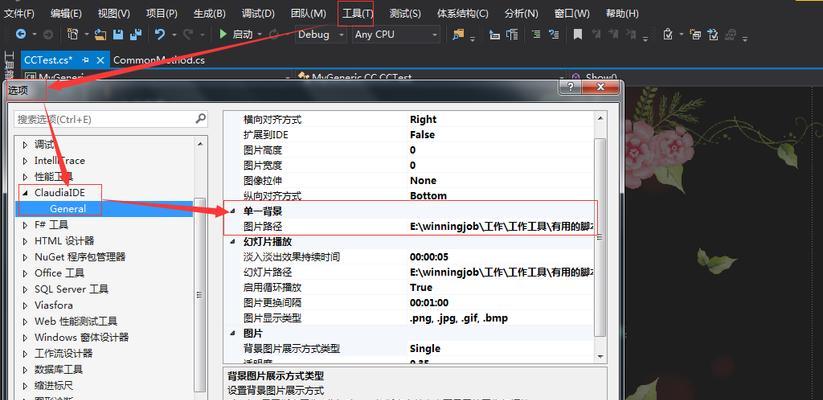Pin the CCTest.cs tab
The width and height of the screenshot is (823, 400).
86,60
